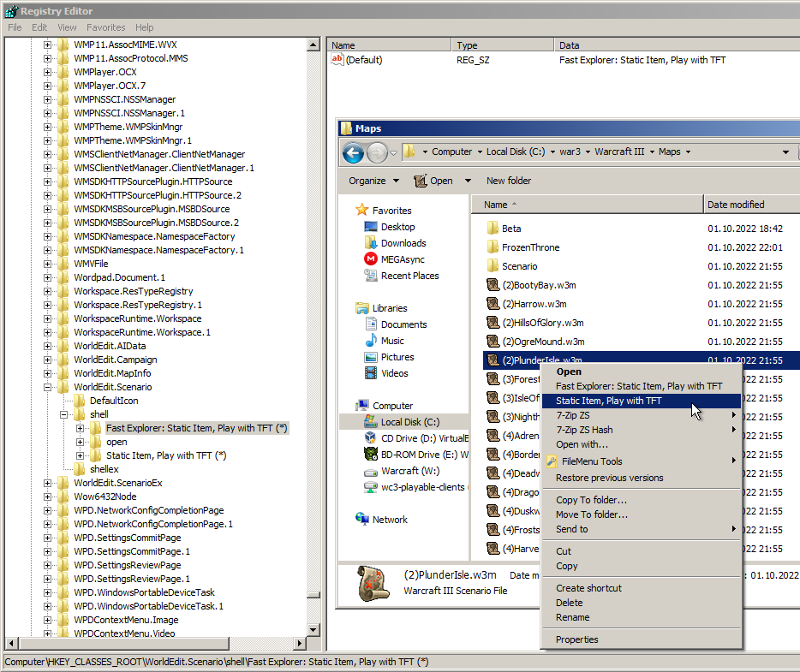Choose Open with… in context menu
Screen dimensions: 800x672
pos(641,444)
